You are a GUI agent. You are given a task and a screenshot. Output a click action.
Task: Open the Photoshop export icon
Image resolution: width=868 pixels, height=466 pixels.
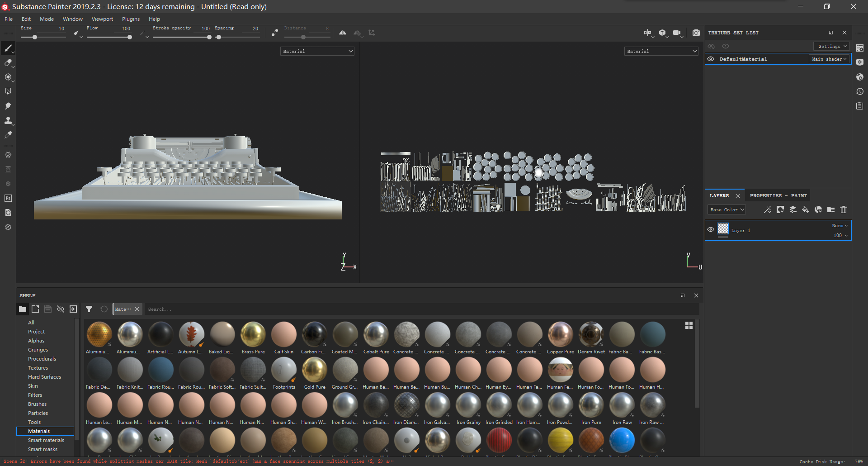click(x=8, y=198)
